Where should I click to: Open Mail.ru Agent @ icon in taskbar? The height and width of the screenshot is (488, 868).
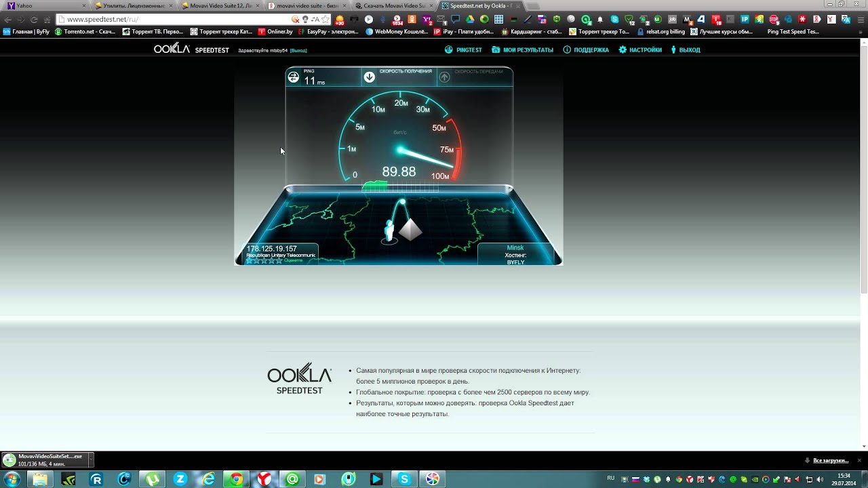[292, 479]
